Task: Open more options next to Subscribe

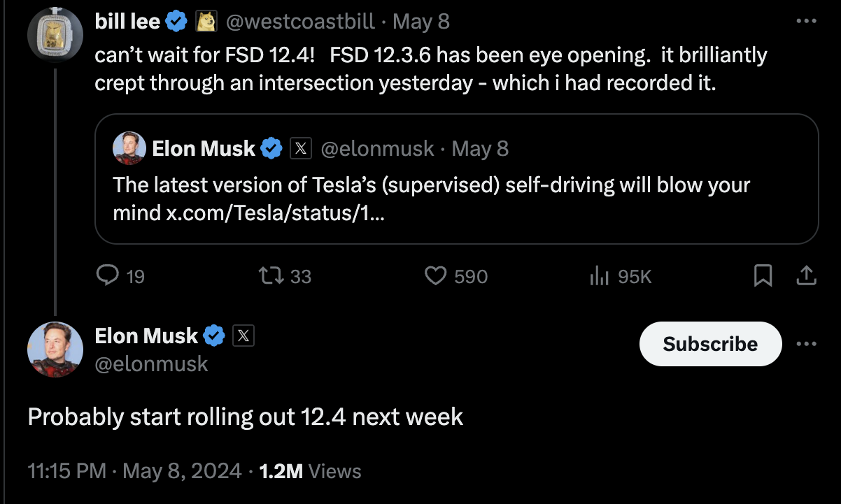Action: pos(806,344)
